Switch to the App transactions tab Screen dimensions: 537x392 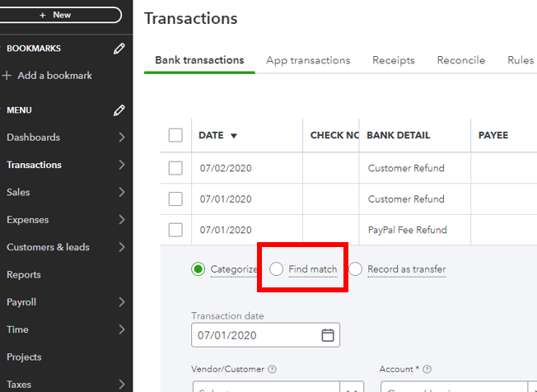308,60
